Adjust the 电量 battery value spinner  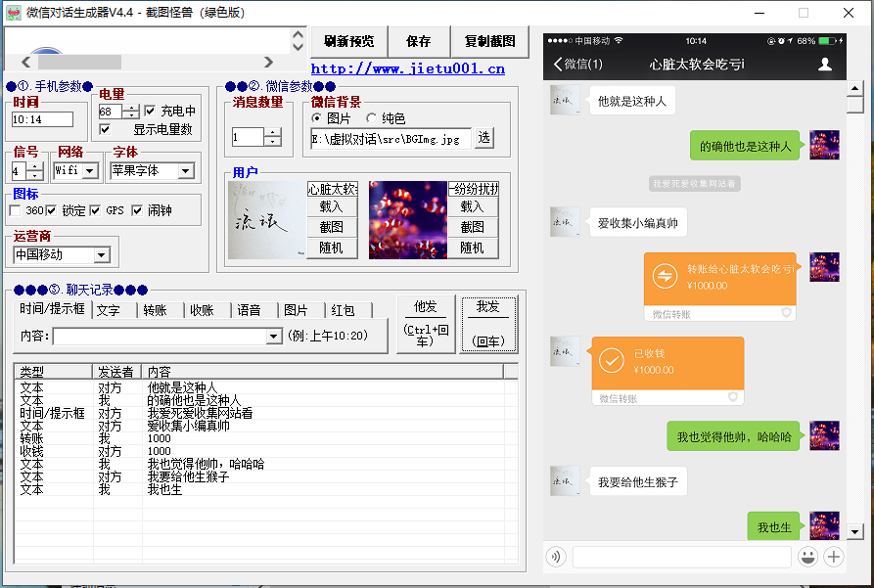tap(131, 112)
